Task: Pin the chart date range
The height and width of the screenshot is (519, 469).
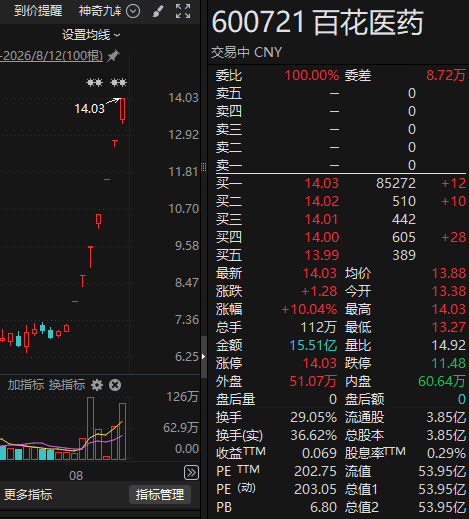Action: tap(113, 56)
